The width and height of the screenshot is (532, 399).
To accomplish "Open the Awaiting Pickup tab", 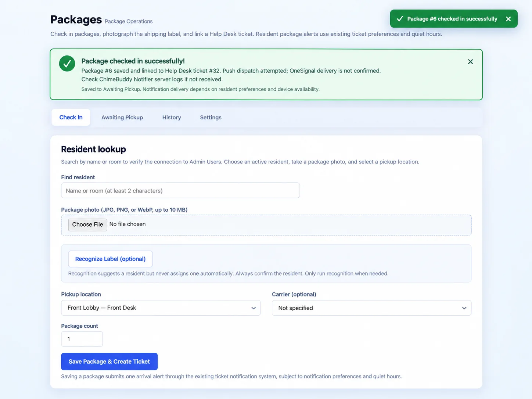I will (122, 117).
